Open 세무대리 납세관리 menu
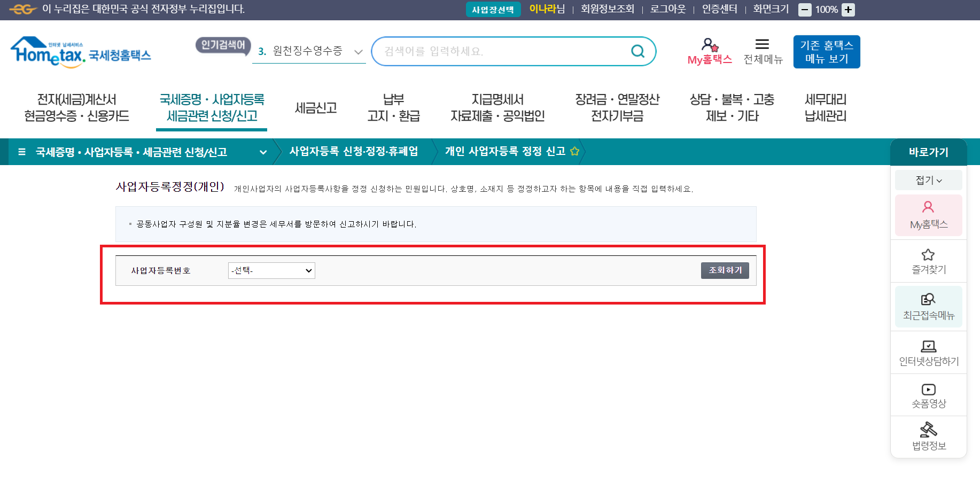980x499 pixels. (826, 107)
